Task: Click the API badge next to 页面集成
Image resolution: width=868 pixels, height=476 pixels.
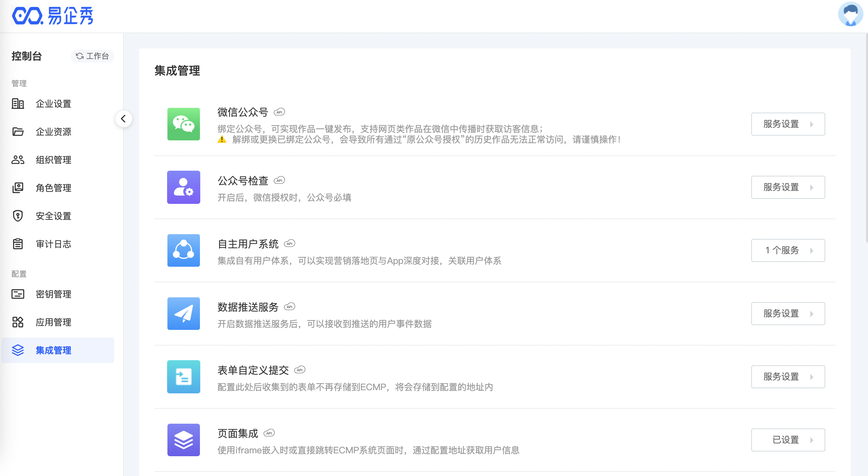Action: pyautogui.click(x=269, y=433)
